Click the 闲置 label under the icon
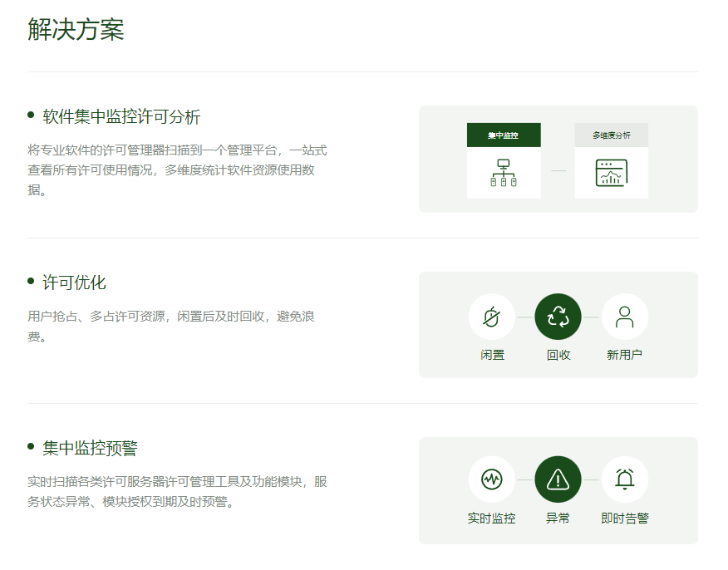The width and height of the screenshot is (728, 570). 492,355
